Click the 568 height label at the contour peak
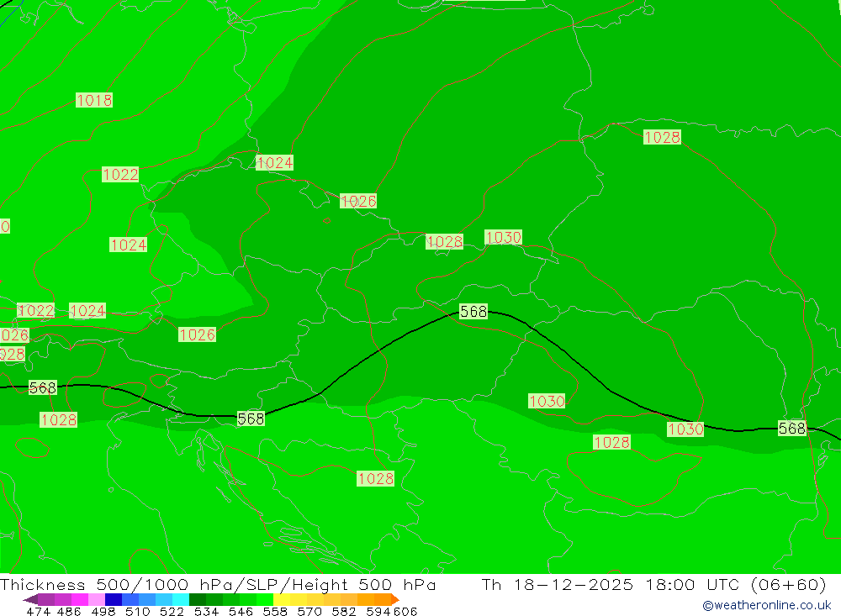Screen dimensions: 841x616 [473, 312]
